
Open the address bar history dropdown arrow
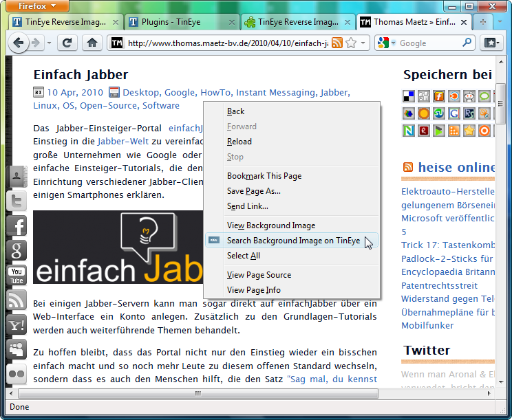(x=363, y=43)
